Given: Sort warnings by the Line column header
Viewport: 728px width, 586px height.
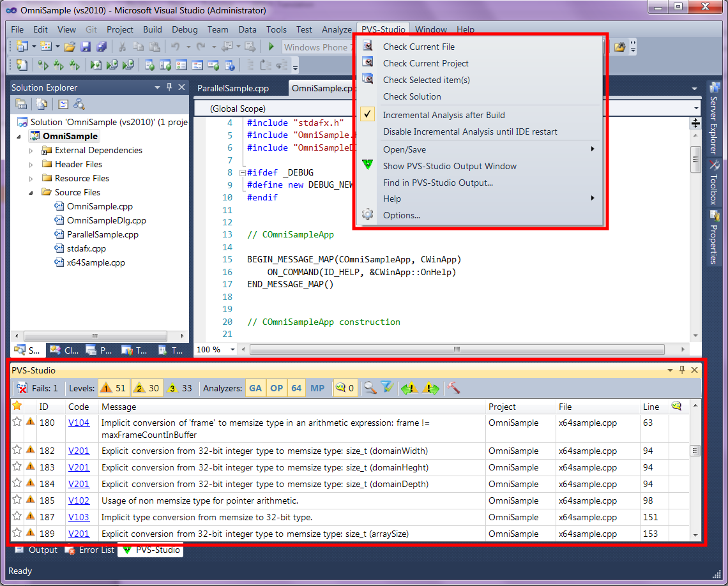Looking at the screenshot, I should (x=654, y=407).
